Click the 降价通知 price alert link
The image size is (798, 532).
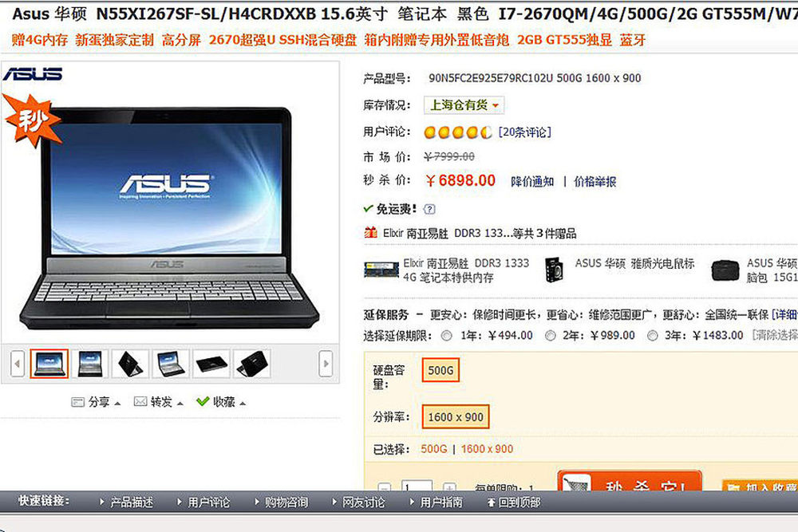click(532, 182)
